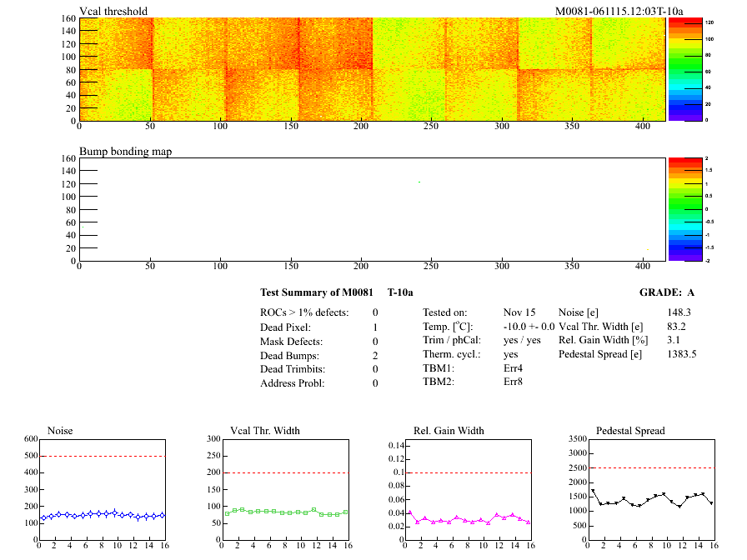Click the 'Dead Bumps:' label
Viewport: 747px width, 560px height.
tap(289, 356)
